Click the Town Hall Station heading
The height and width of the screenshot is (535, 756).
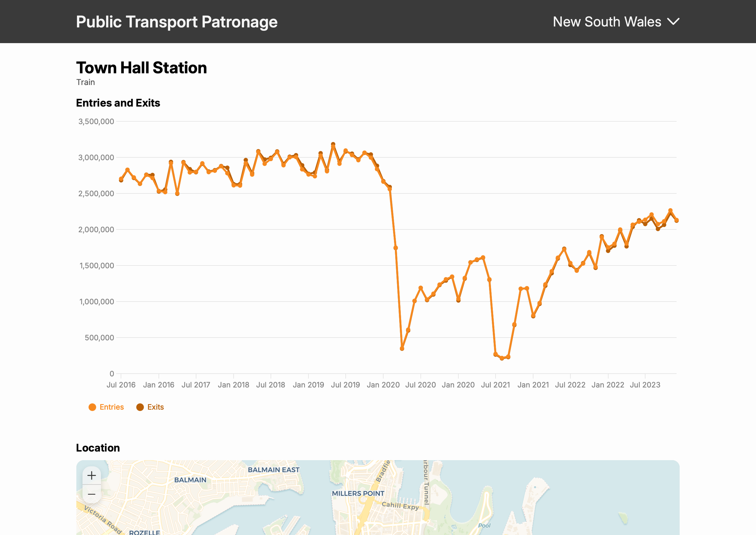141,68
